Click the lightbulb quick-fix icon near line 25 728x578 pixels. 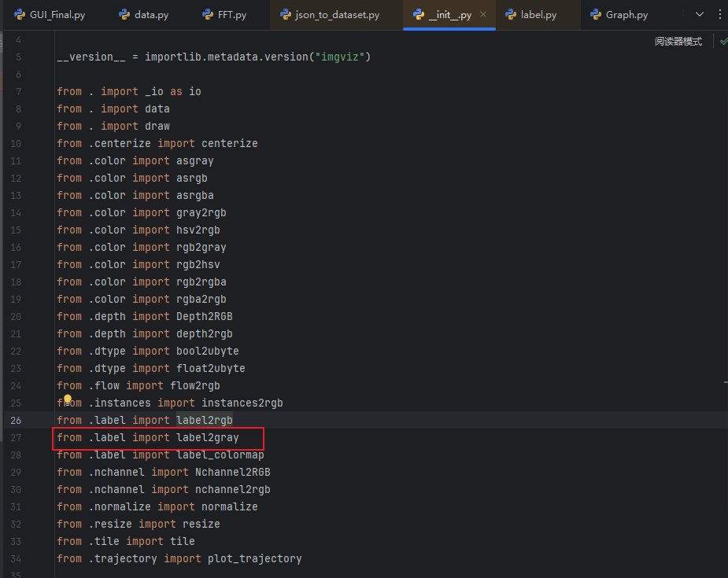coord(68,400)
